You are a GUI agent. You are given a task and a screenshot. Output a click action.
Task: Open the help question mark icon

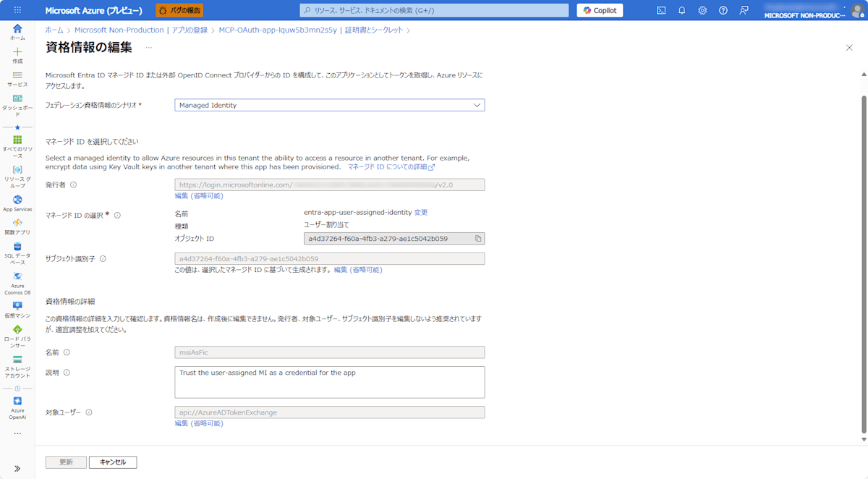[723, 10]
